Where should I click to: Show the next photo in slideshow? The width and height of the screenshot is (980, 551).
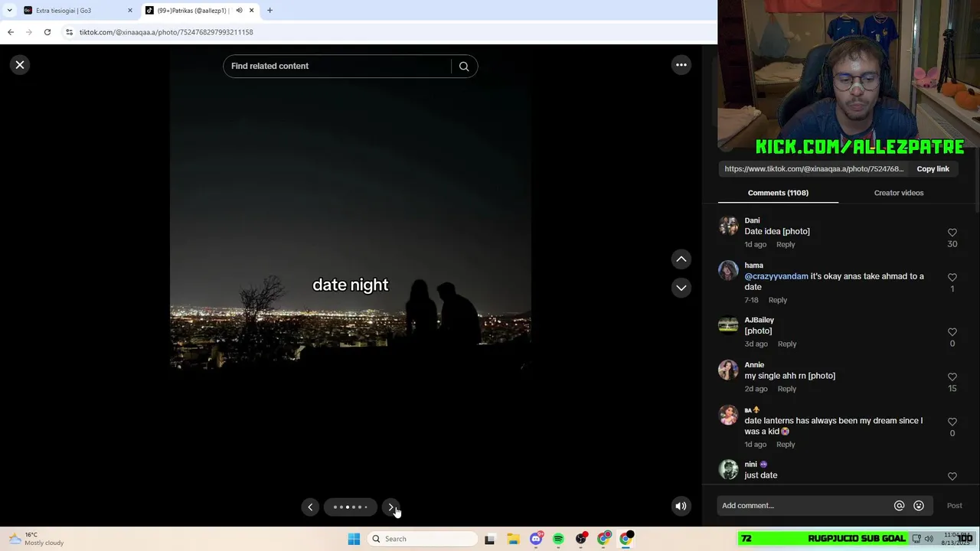(390, 507)
